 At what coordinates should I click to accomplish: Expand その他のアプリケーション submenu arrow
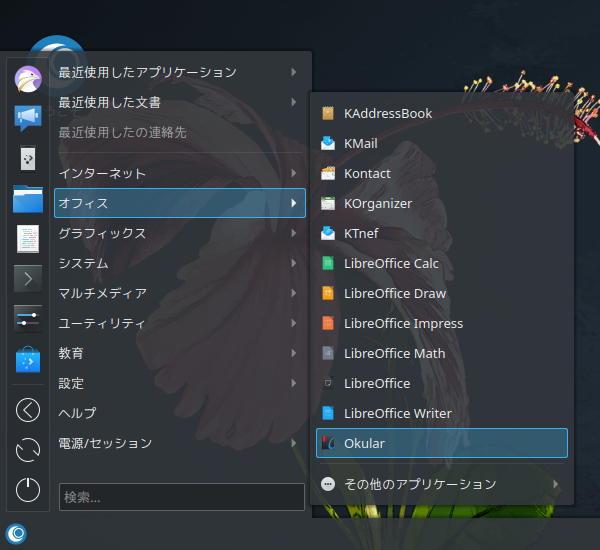click(556, 484)
